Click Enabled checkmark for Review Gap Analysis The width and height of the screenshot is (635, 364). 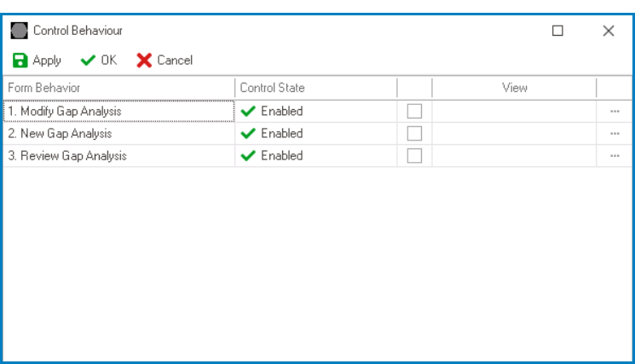pyautogui.click(x=249, y=156)
